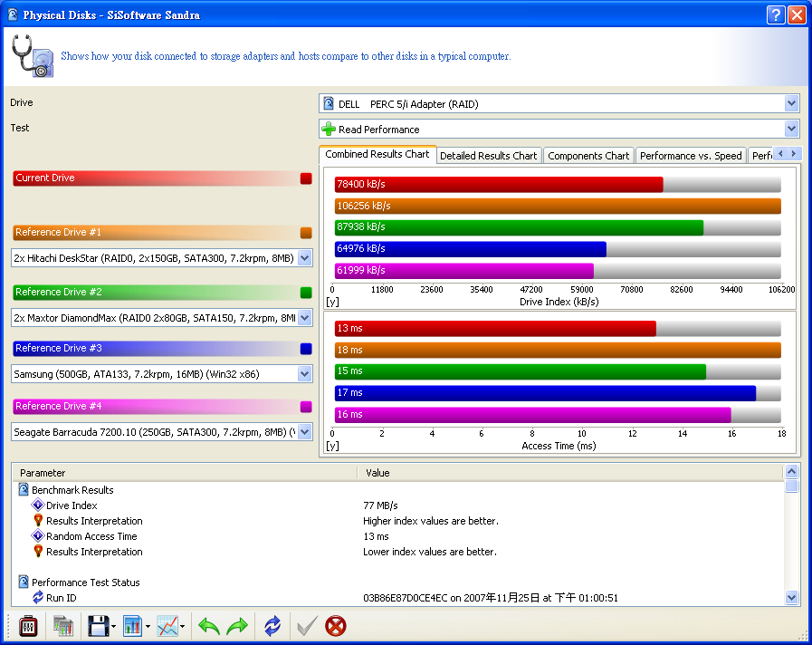The image size is (812, 645).
Task: Click the DELL PERC adapter drive icon
Action: click(329, 103)
